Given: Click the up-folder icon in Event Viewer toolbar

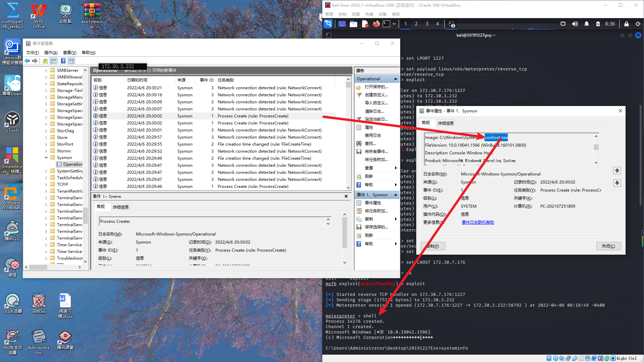Looking at the screenshot, I should 45,61.
